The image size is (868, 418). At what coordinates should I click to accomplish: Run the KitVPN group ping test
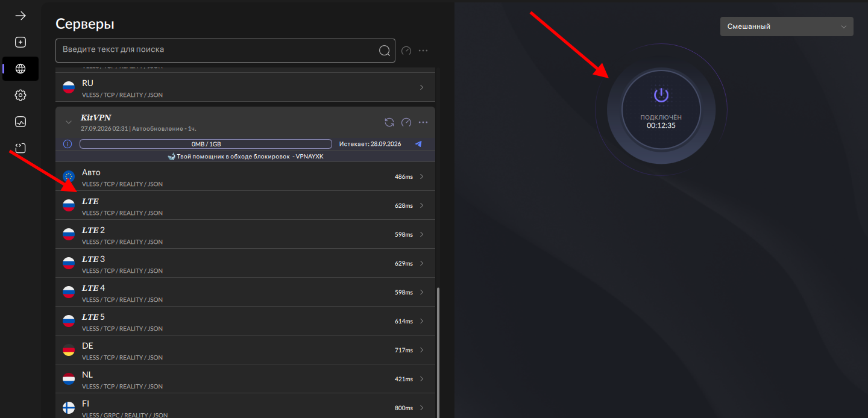click(406, 122)
